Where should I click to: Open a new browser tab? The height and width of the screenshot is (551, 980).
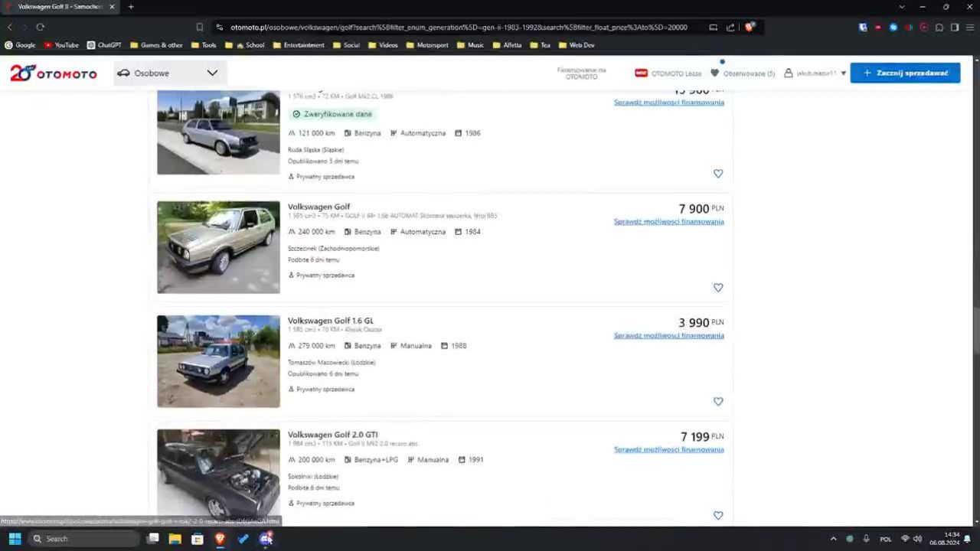point(131,7)
